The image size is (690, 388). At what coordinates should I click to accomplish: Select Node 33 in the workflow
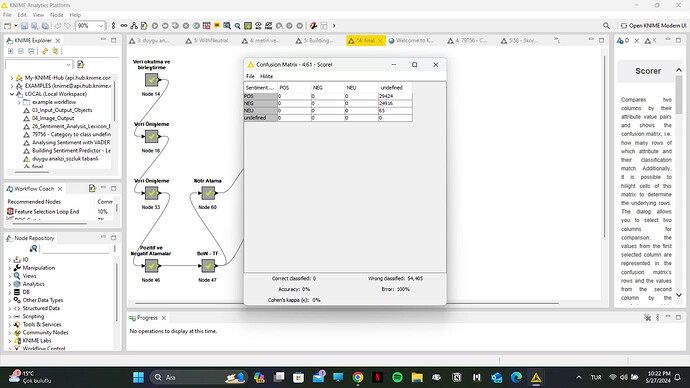point(151,193)
